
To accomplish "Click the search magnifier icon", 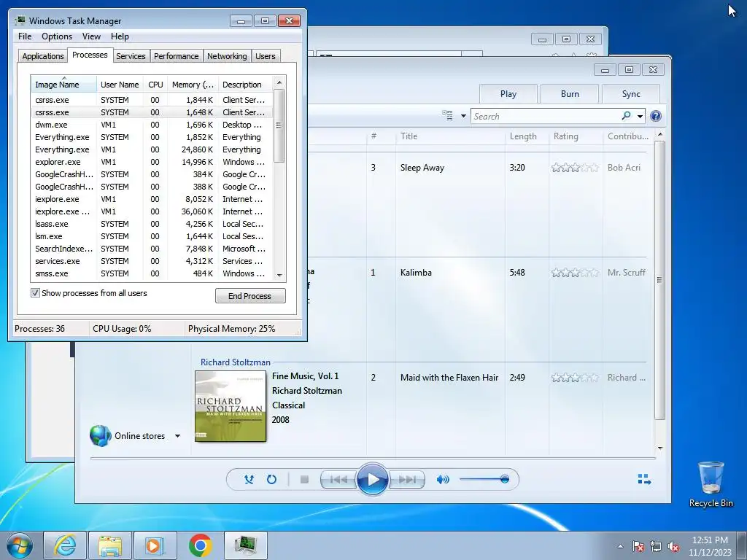I will coord(626,116).
